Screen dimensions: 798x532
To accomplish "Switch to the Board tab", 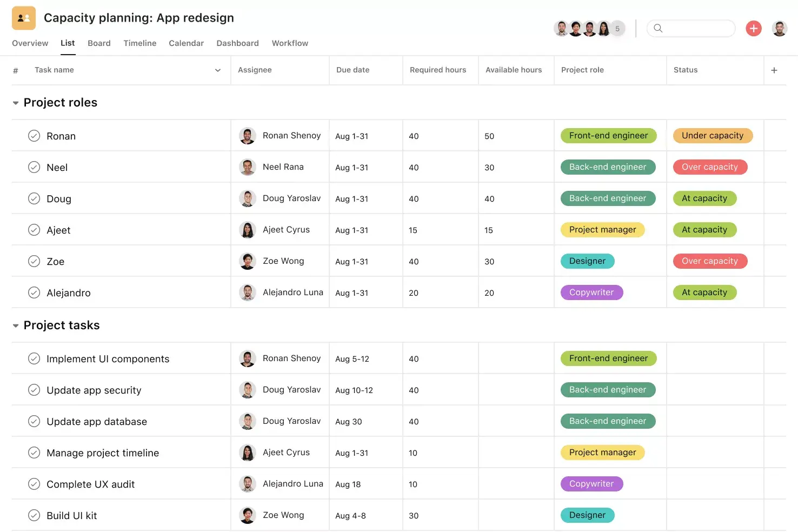I will [99, 43].
